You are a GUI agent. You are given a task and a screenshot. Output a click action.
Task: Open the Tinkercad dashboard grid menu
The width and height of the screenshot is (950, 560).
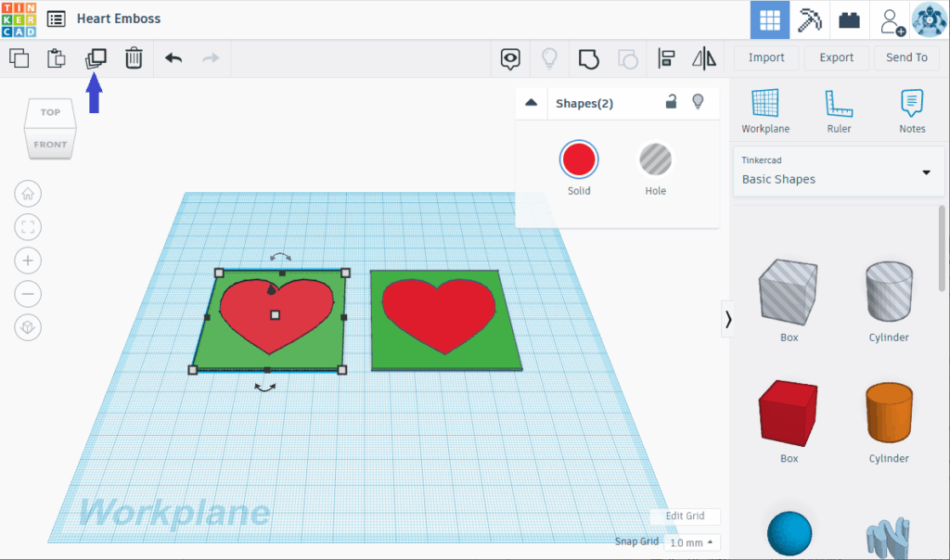(x=769, y=19)
